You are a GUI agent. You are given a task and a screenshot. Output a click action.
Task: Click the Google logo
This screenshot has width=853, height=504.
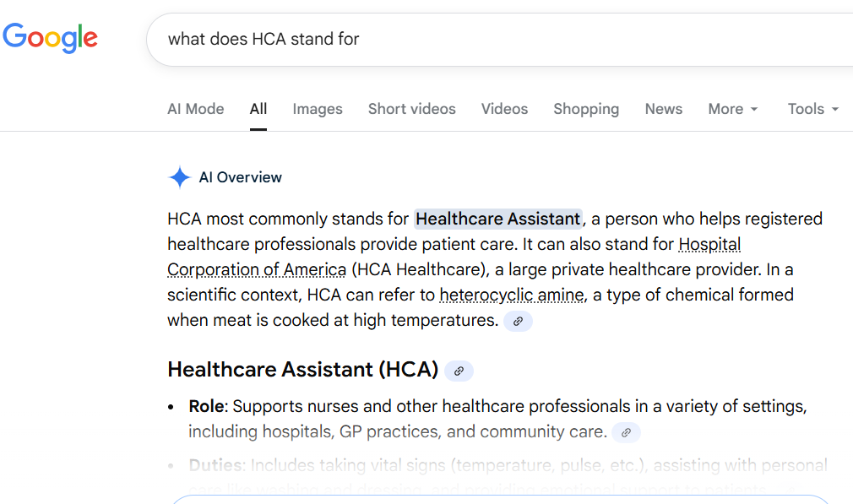tap(51, 38)
